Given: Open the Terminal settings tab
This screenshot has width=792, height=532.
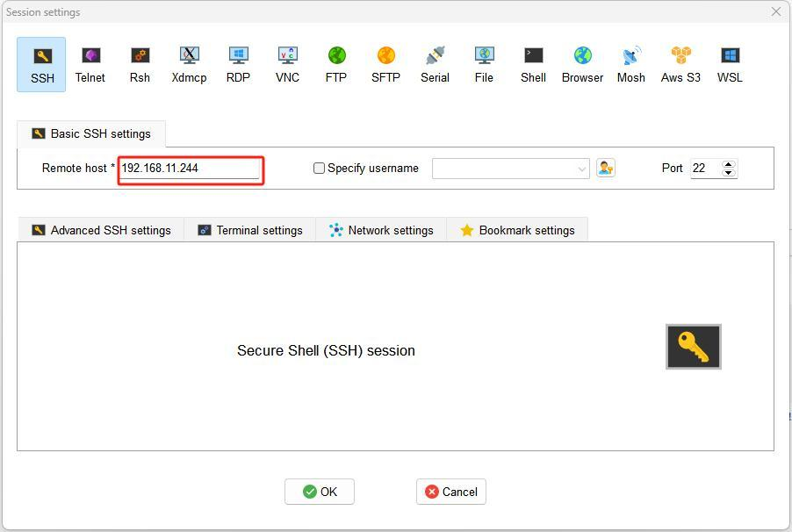Looking at the screenshot, I should (250, 230).
